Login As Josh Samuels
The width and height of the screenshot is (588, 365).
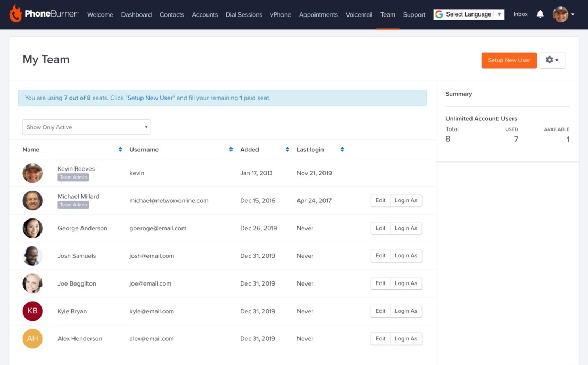[x=406, y=256]
